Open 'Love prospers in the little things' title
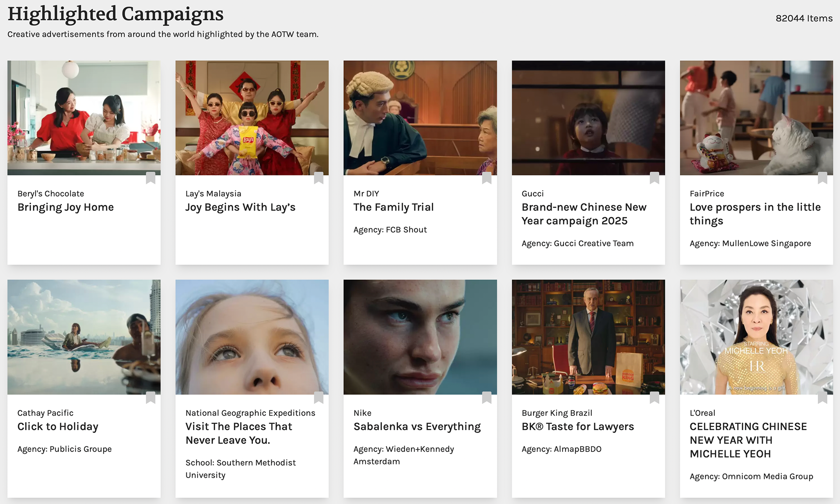The width and height of the screenshot is (840, 504). (x=755, y=214)
